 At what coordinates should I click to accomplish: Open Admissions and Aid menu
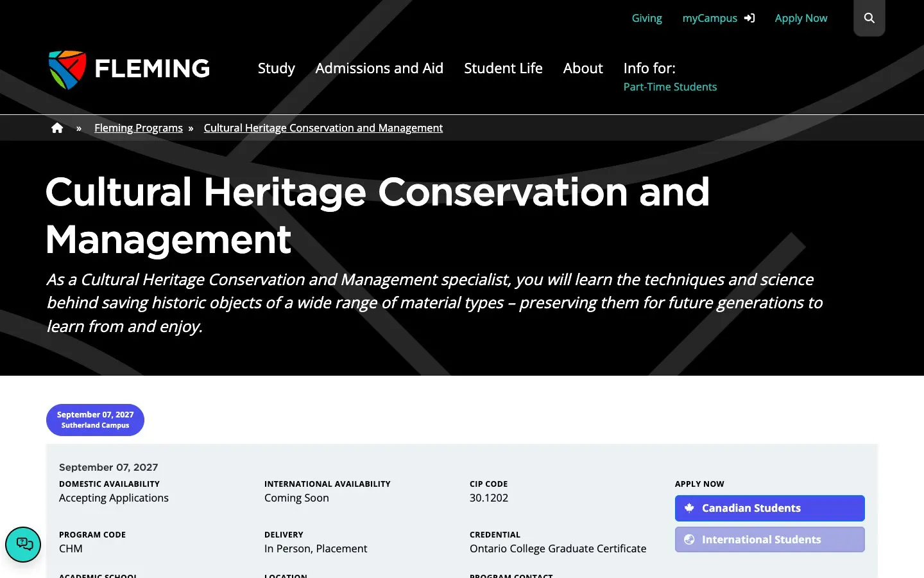[x=379, y=68]
